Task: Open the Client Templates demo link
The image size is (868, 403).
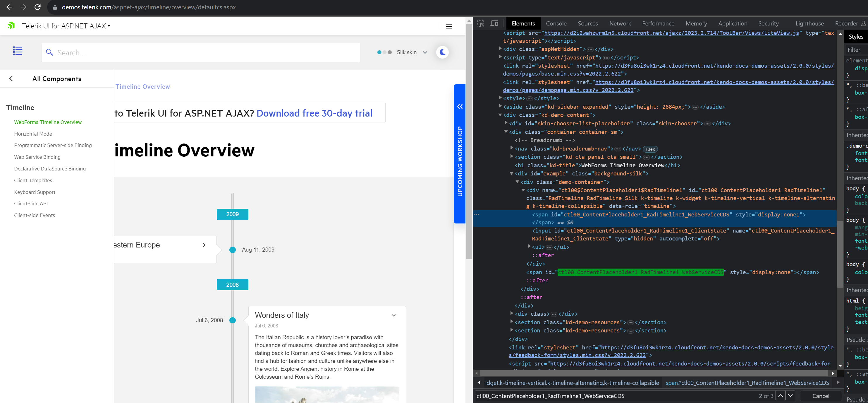Action: (x=33, y=180)
